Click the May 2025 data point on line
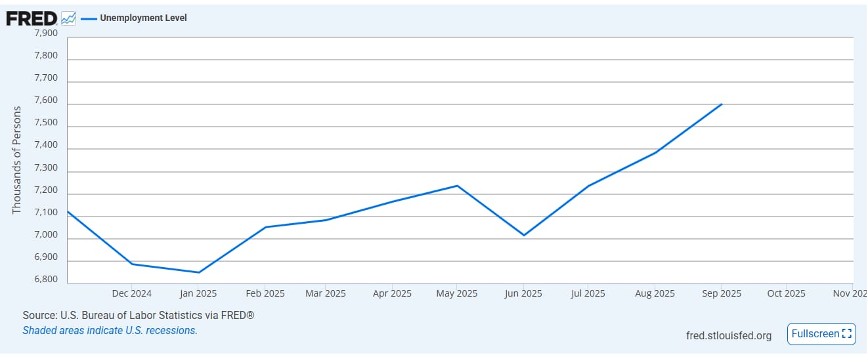This screenshot has height=357, width=868. [457, 186]
